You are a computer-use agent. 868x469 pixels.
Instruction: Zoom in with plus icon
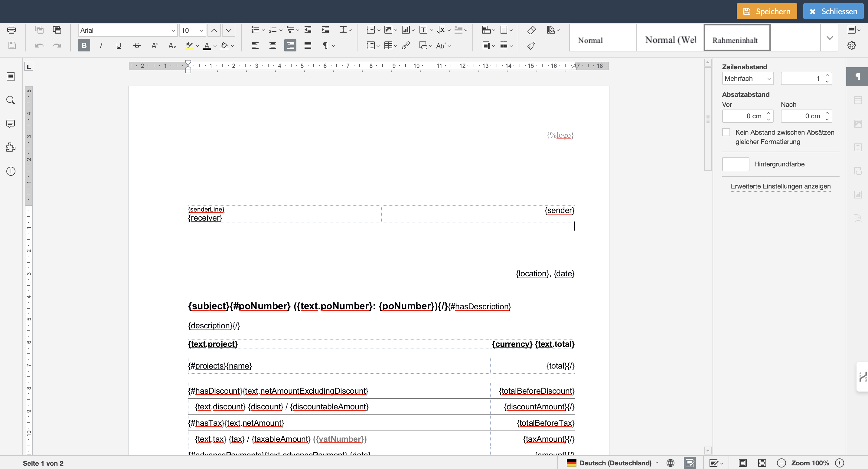tap(839, 463)
